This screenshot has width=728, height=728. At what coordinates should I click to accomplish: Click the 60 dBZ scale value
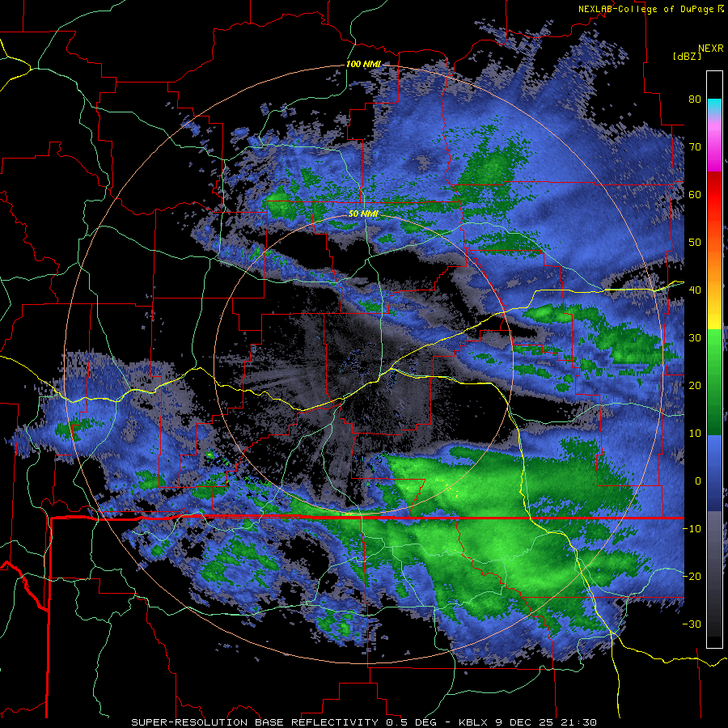695,194
